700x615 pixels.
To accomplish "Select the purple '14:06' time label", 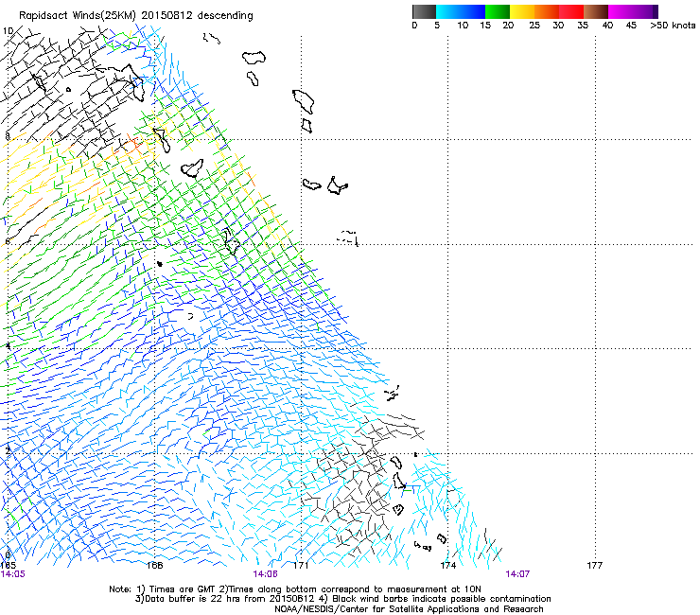I will 265,574.
